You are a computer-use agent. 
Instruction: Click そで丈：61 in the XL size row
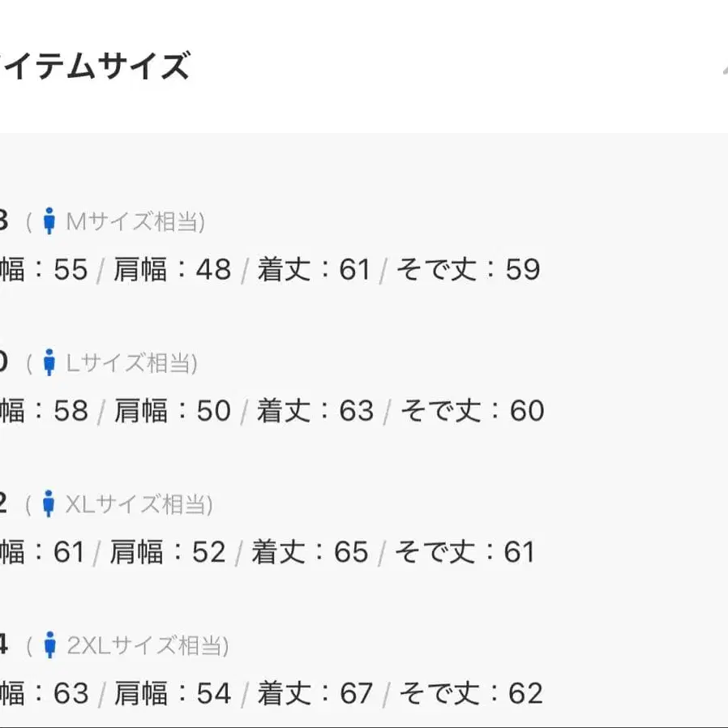tap(465, 552)
